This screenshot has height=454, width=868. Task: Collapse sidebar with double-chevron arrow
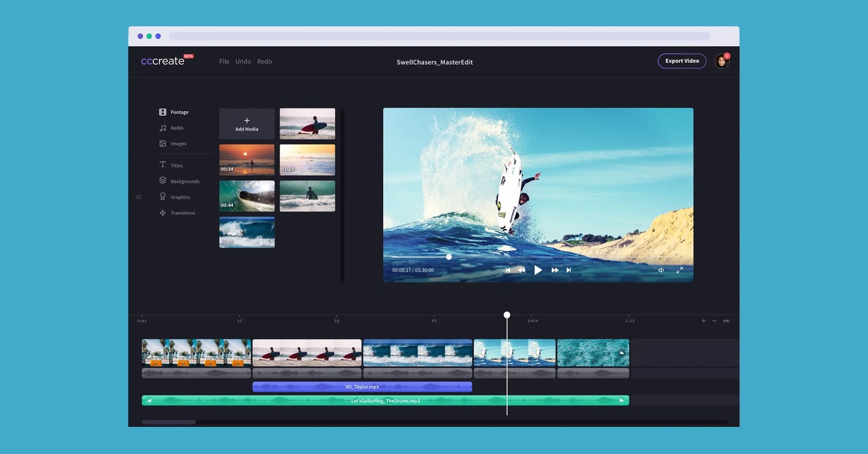pyautogui.click(x=138, y=197)
